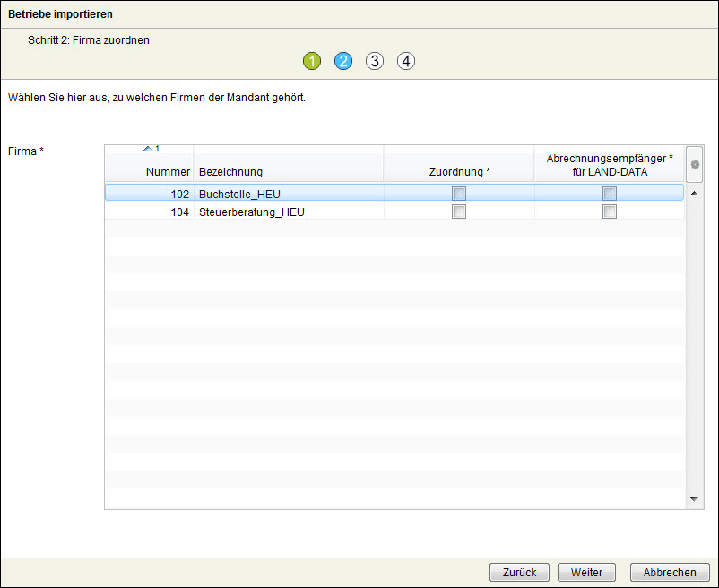Click Abrechnungsempfänger für LAND-DATA header

click(x=610, y=164)
